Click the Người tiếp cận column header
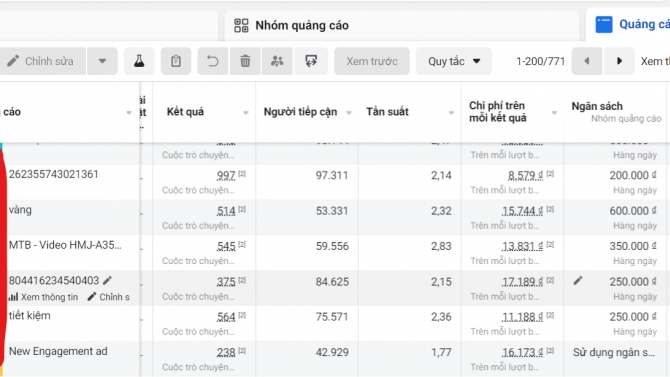Viewport: 670px width, 377px height. [300, 112]
